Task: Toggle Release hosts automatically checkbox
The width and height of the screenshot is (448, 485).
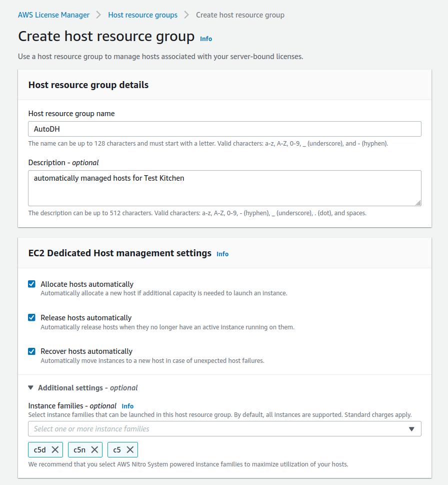Action: pyautogui.click(x=31, y=318)
